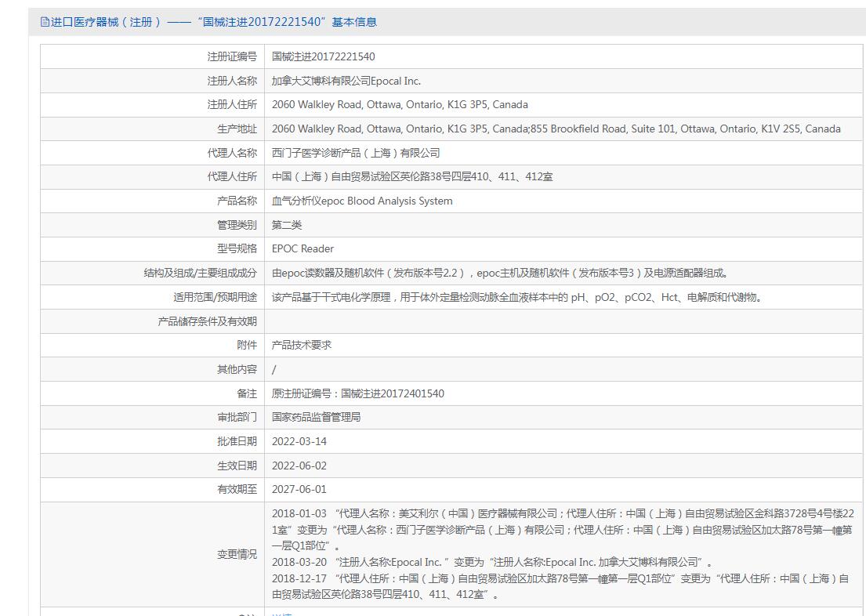Click the approval date 2022-03-14
This screenshot has height=616, width=866.
pyautogui.click(x=299, y=441)
